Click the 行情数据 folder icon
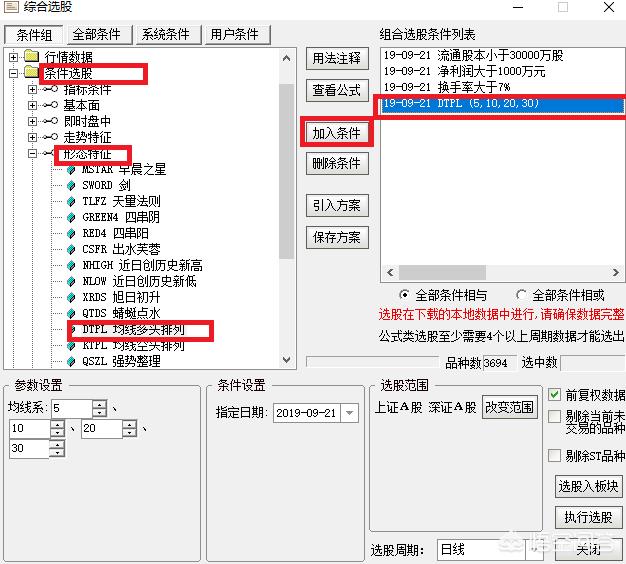626x564 pixels. 30,56
